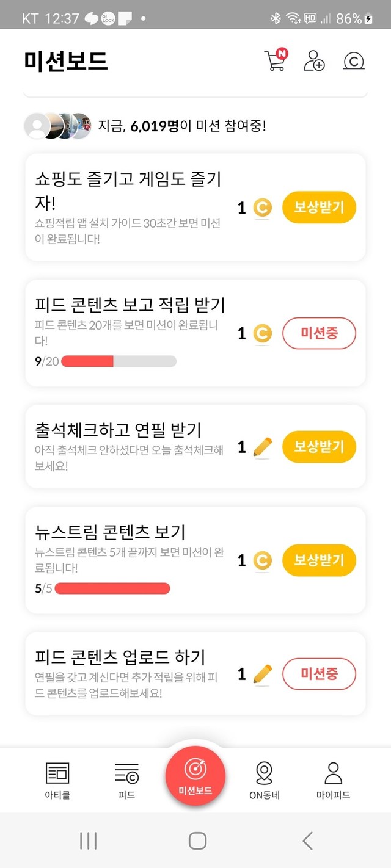The image size is (391, 868).
Task: Open the 아티클 tab
Action: click(57, 779)
